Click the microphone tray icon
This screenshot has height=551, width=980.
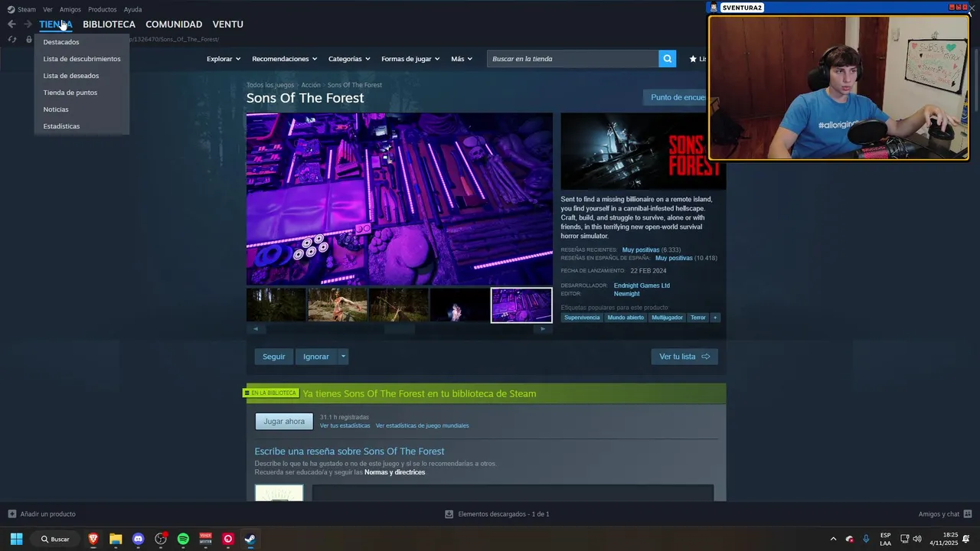coord(866,539)
